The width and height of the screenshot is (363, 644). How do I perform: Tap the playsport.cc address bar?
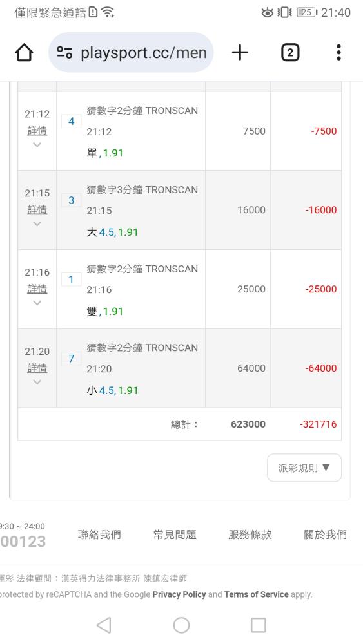(x=131, y=53)
